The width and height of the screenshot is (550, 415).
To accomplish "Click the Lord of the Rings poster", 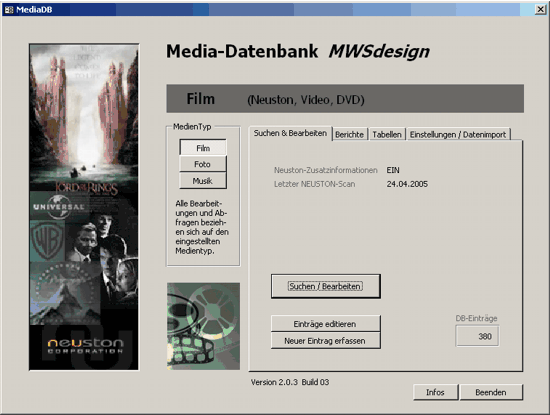I will coord(84,118).
